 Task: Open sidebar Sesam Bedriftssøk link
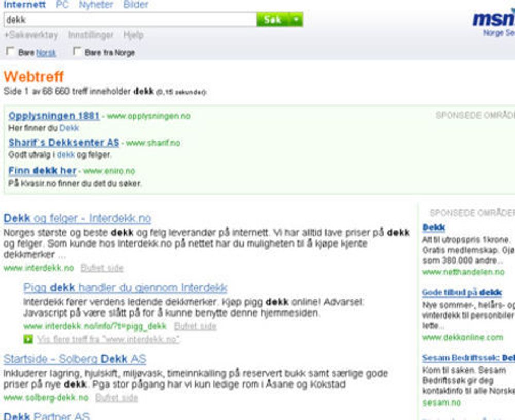pos(469,358)
